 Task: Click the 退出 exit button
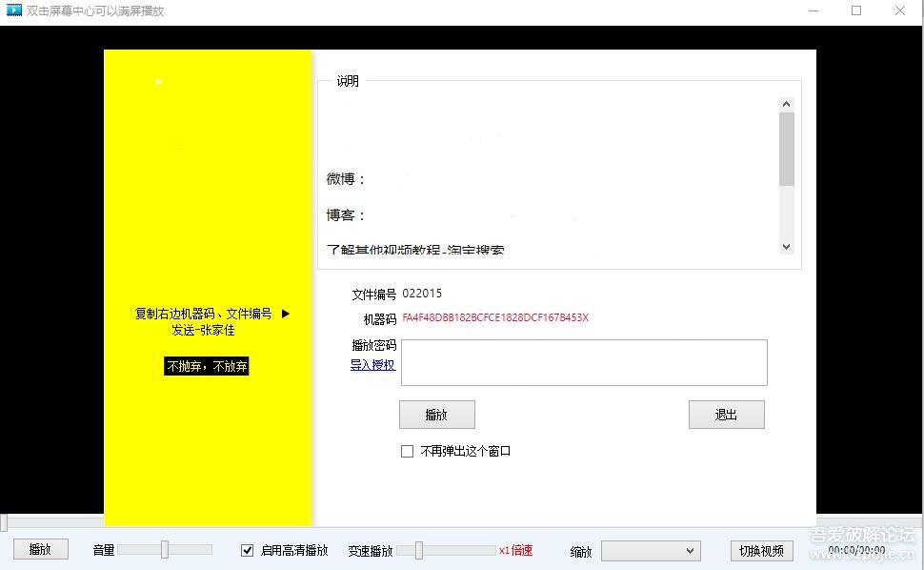coord(726,414)
